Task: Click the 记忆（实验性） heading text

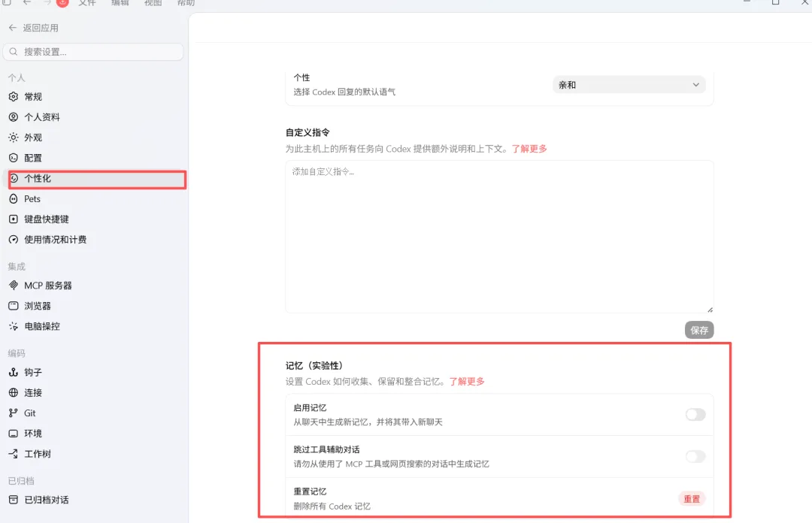Action: point(314,366)
